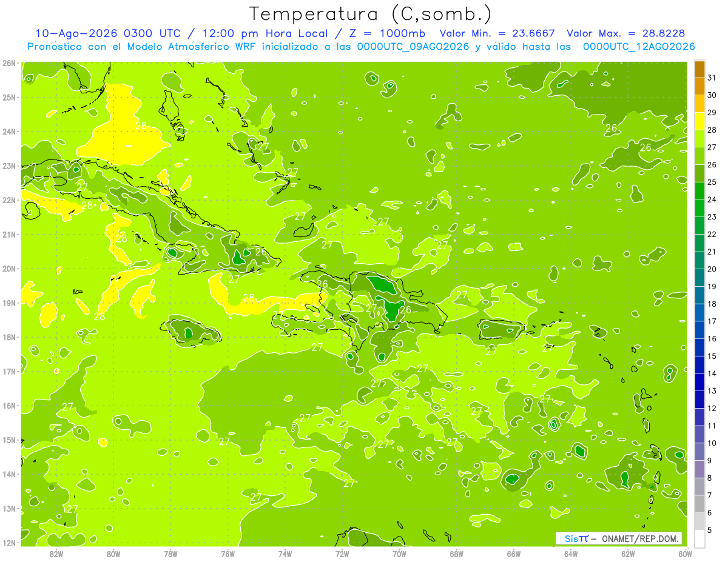This screenshot has height=562, width=728.
Task: Click the latitude axis label 20N
Action: point(8,269)
